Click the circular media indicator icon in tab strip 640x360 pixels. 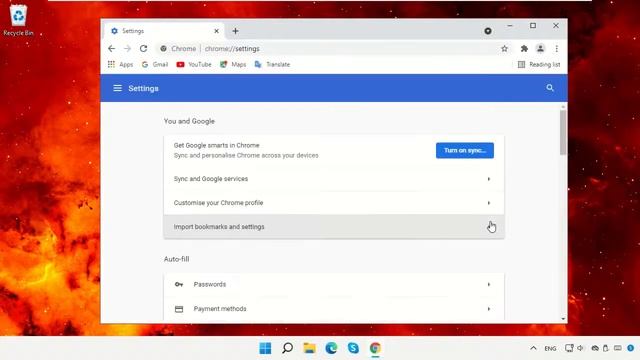[488, 31]
